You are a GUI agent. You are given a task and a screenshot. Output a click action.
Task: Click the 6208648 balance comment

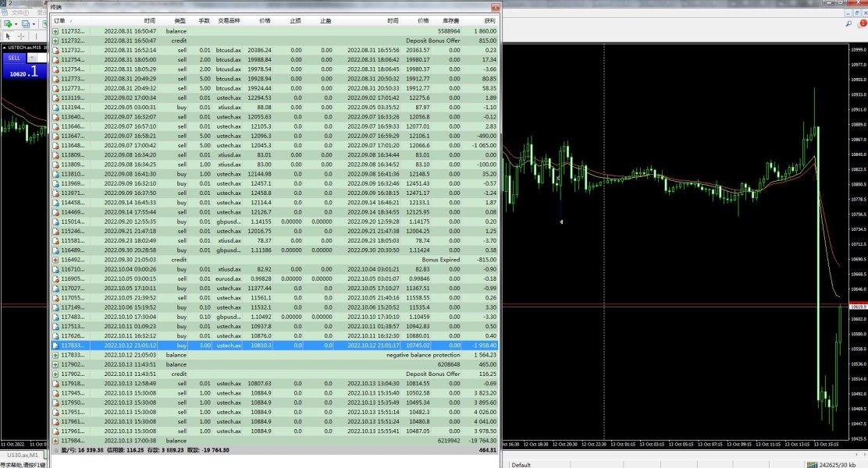click(448, 364)
